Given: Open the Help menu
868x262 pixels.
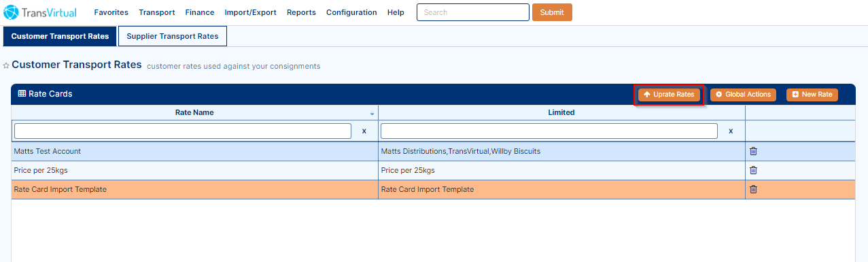Looking at the screenshot, I should pos(396,12).
